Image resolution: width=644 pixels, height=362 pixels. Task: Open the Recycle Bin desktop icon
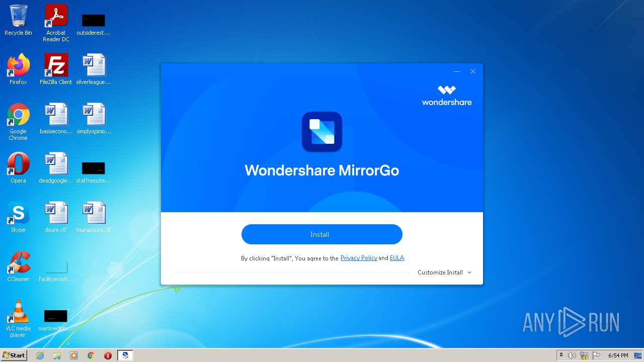(18, 20)
